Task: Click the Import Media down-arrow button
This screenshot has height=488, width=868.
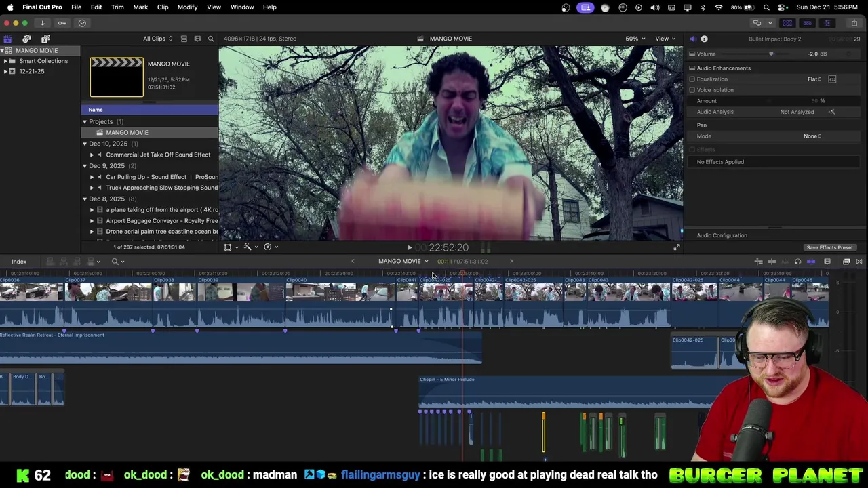Action: [x=42, y=23]
